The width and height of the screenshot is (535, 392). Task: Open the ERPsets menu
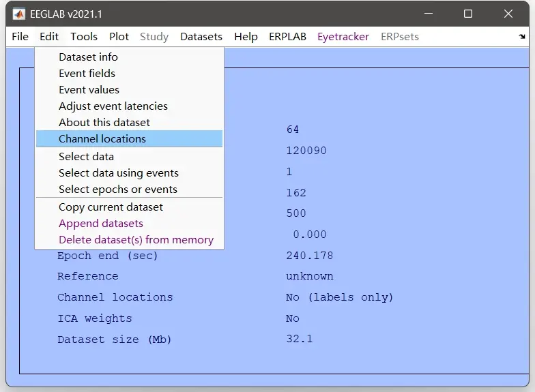[x=400, y=37]
